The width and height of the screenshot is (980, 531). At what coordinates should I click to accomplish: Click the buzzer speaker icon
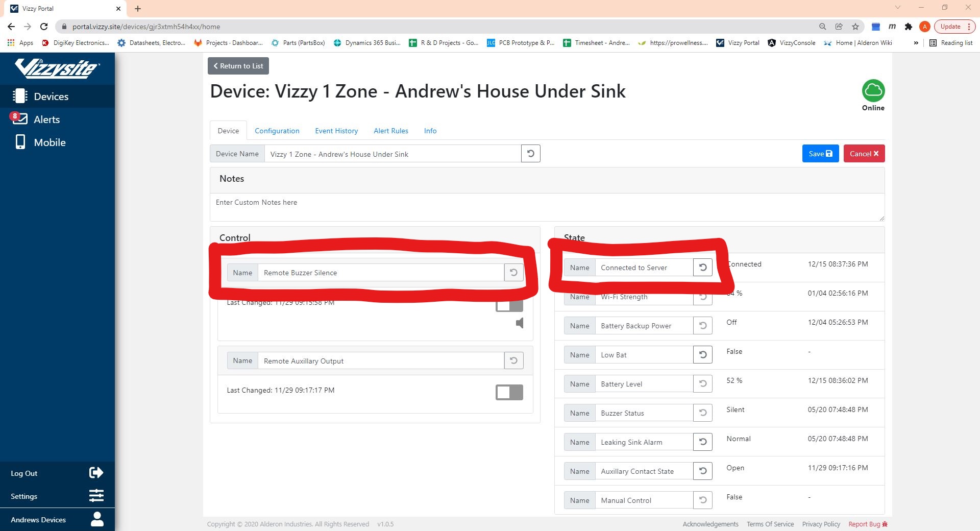pos(520,323)
